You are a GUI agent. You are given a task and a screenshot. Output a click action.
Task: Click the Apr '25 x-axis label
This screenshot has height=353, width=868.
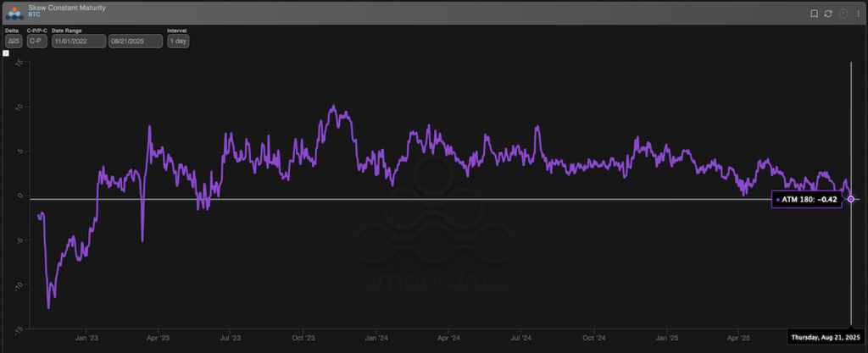pyautogui.click(x=739, y=336)
